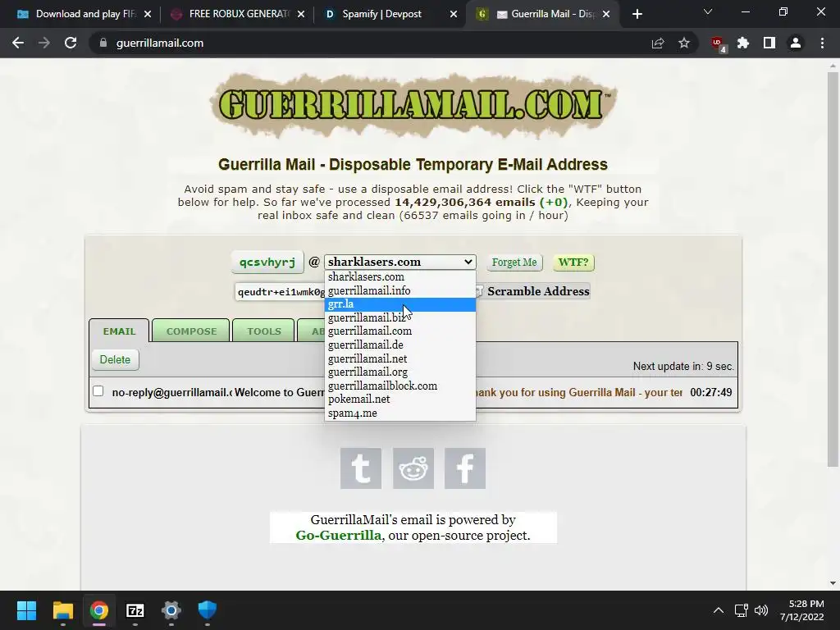Bookmark this page with star icon
This screenshot has height=630, width=840.
(683, 43)
